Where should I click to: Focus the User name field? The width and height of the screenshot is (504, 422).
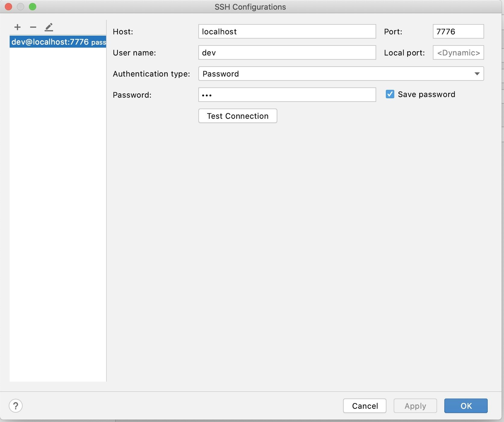point(287,52)
